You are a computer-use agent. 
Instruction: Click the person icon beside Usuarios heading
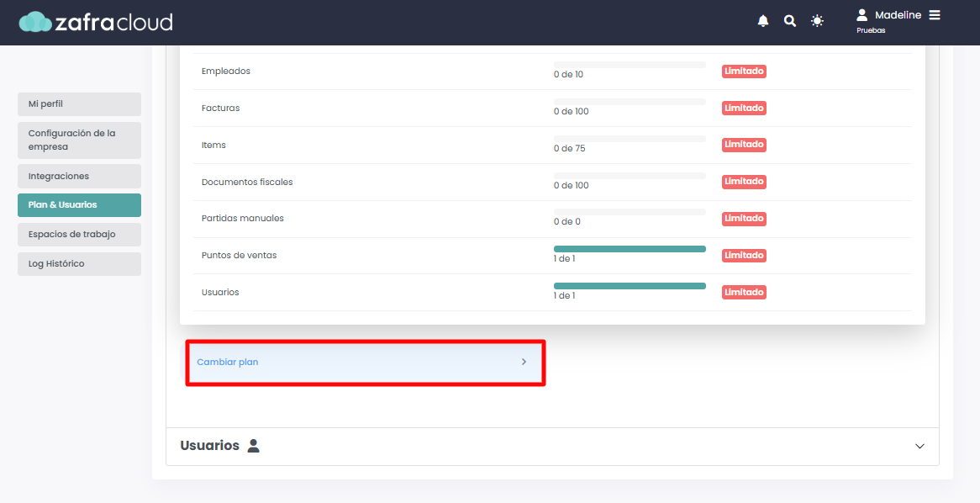pos(253,446)
